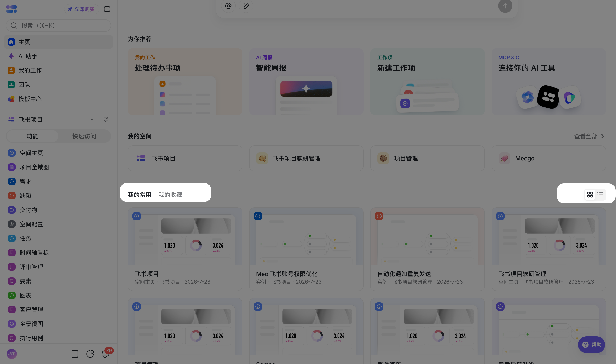
Task: Open 客户管理 sidebar item
Action: [x=58, y=309]
